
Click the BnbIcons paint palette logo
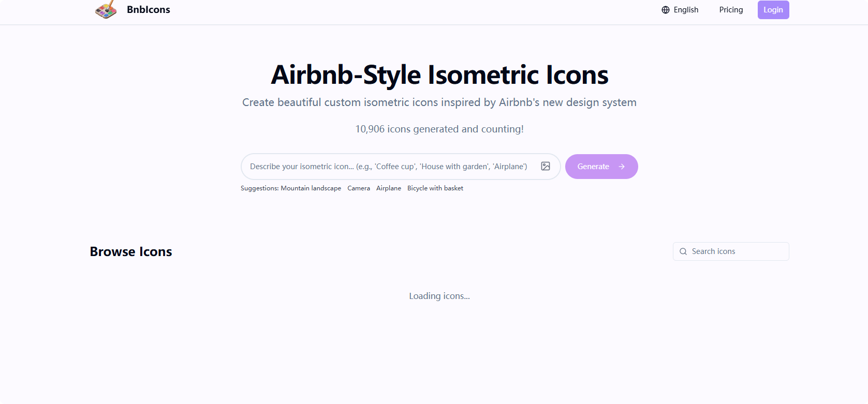(x=106, y=9)
